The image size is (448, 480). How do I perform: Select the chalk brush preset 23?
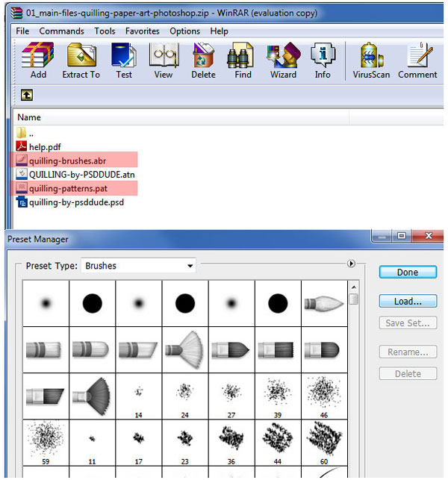(x=185, y=443)
